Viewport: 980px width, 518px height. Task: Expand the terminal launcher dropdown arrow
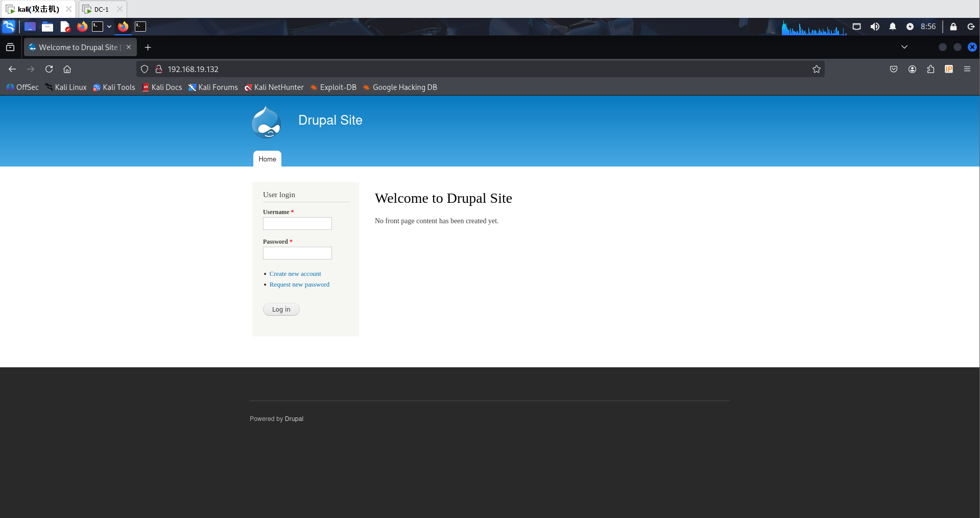pos(109,27)
